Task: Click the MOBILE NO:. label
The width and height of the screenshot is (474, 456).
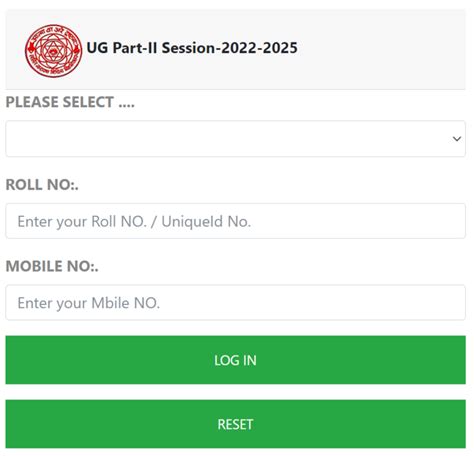Action: point(52,266)
